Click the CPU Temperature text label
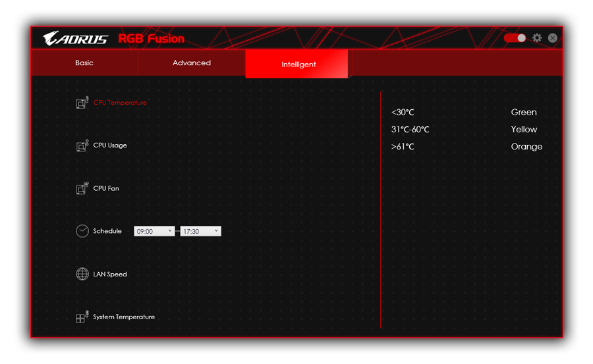593x364 pixels. (x=120, y=103)
